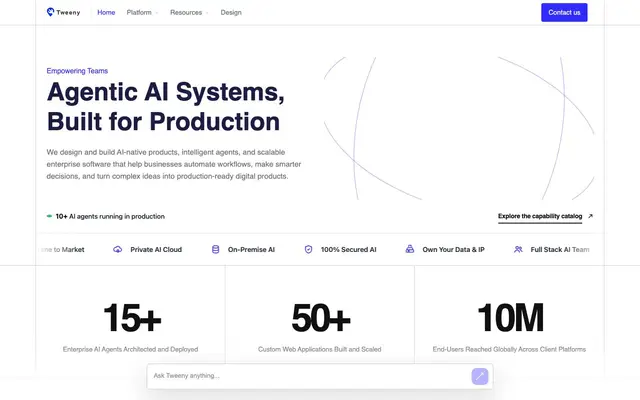Click '10+ AI agents running in production'

click(x=110, y=216)
